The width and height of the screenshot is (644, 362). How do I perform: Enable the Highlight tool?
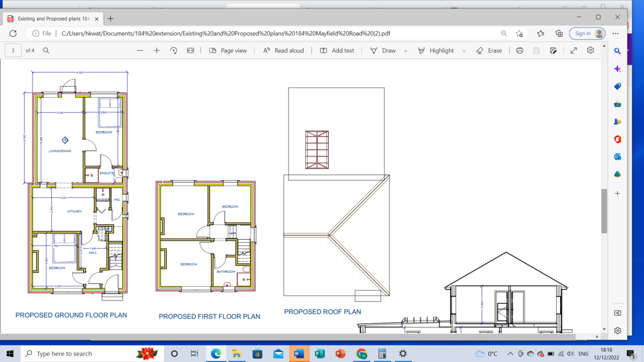[437, 50]
